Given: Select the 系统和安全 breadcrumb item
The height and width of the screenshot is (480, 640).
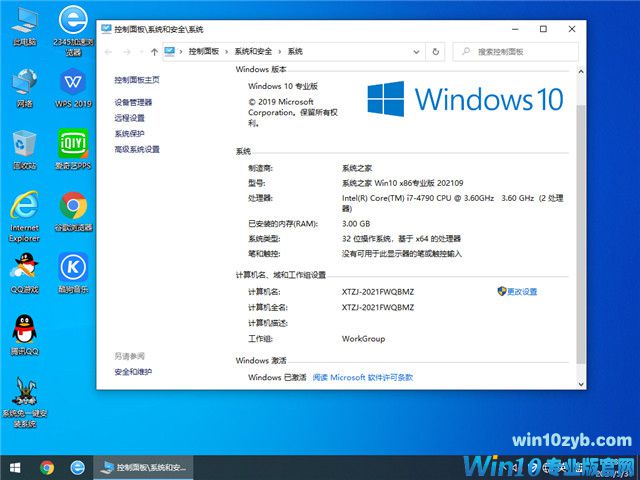Looking at the screenshot, I should [253, 51].
